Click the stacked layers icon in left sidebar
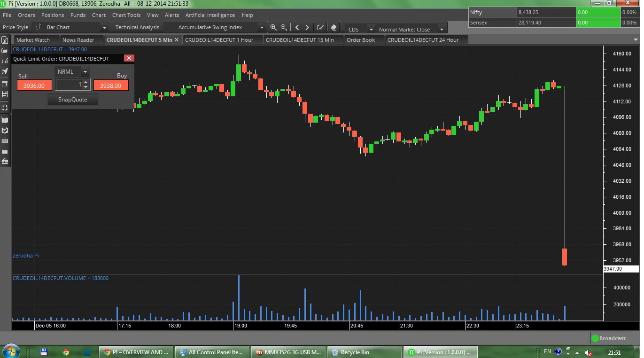 [x=5, y=141]
